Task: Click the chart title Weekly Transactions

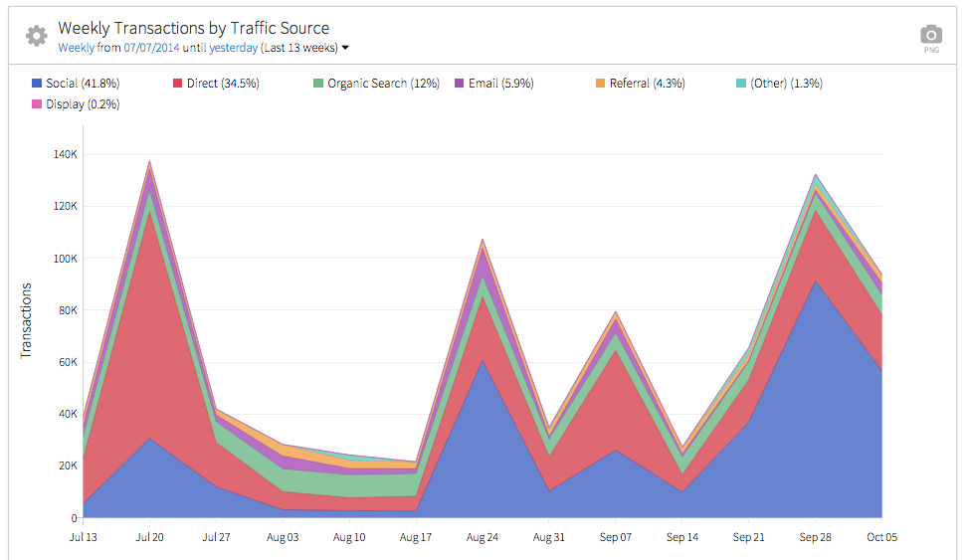Action: (x=193, y=28)
